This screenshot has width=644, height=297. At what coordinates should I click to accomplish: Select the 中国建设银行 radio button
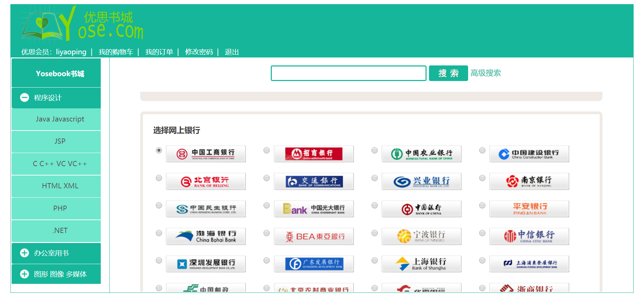(482, 150)
